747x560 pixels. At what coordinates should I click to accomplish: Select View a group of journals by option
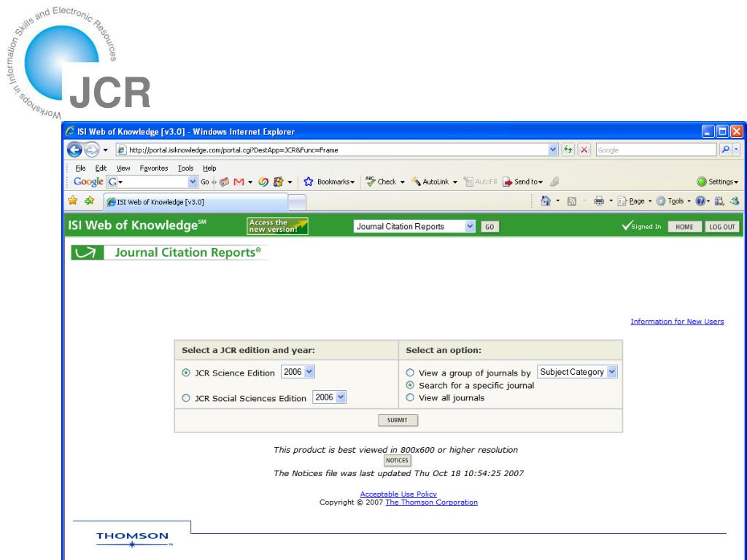(x=410, y=373)
